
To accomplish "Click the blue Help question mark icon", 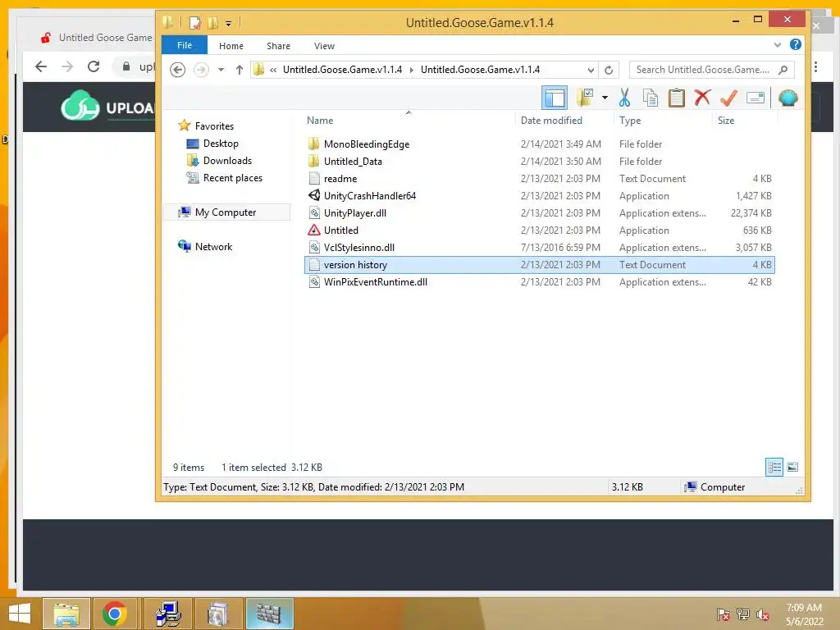I will (796, 45).
